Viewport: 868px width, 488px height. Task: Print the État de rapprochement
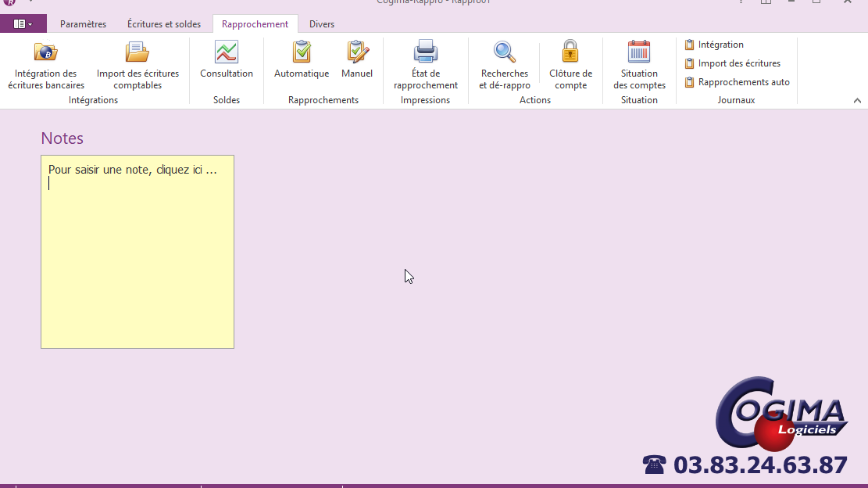(426, 53)
